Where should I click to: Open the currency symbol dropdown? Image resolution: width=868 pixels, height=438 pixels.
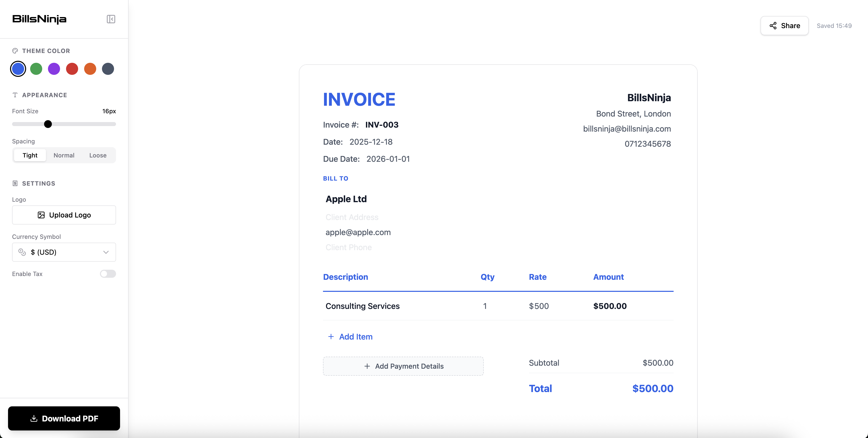(x=64, y=252)
